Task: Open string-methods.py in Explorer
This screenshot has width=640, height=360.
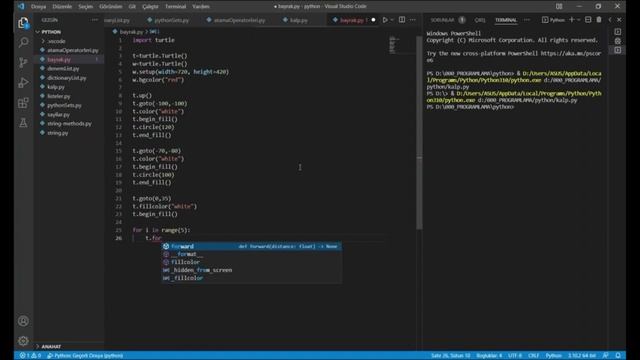Action: [x=69, y=124]
